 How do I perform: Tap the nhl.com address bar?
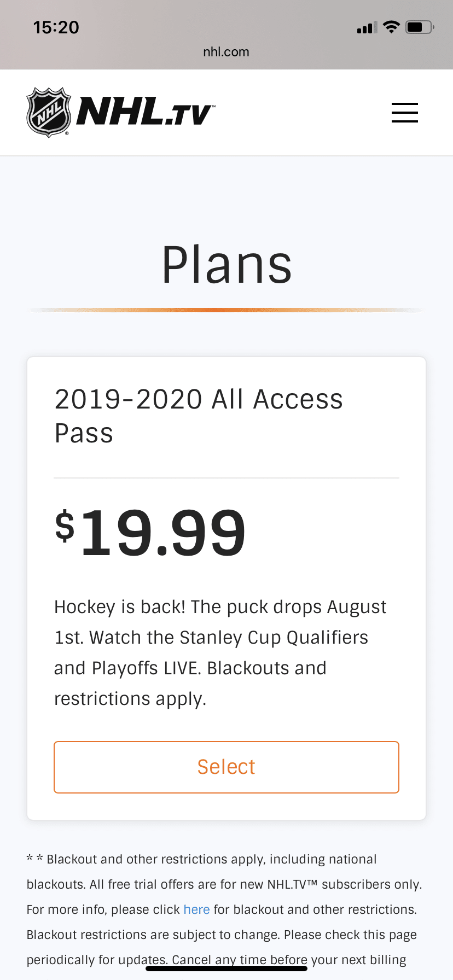[x=226, y=52]
